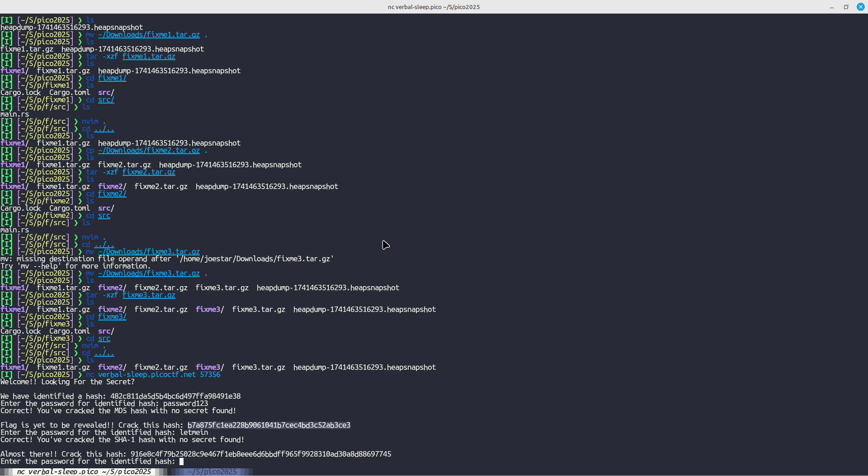Image resolution: width=868 pixels, height=476 pixels.
Task: Click the long hash starting with 916e8c4f
Action: coord(260,454)
